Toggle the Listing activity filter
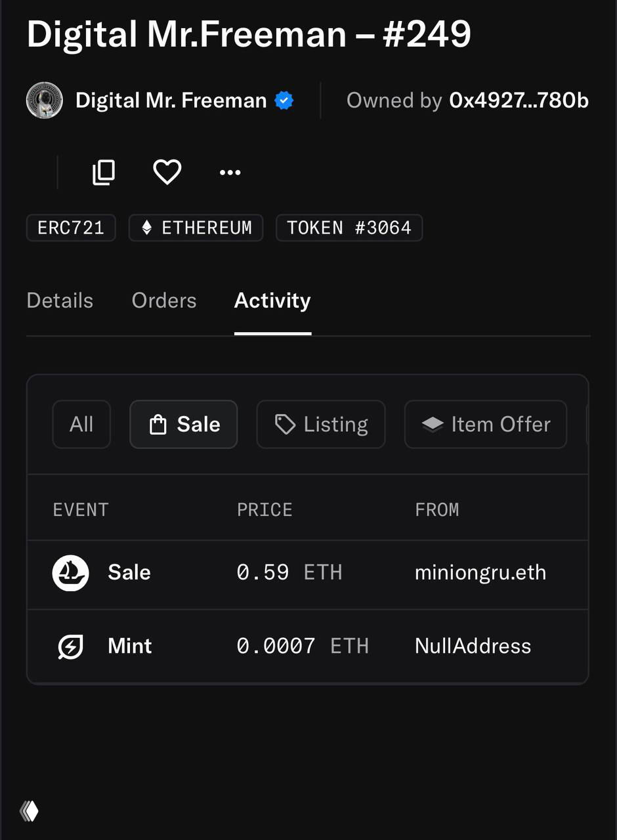 click(321, 425)
